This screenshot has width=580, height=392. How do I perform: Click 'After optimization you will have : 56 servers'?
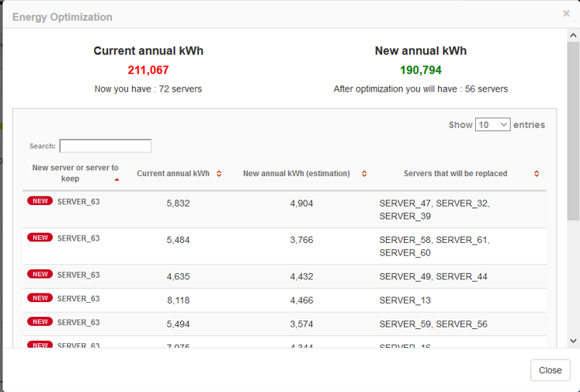click(x=421, y=89)
